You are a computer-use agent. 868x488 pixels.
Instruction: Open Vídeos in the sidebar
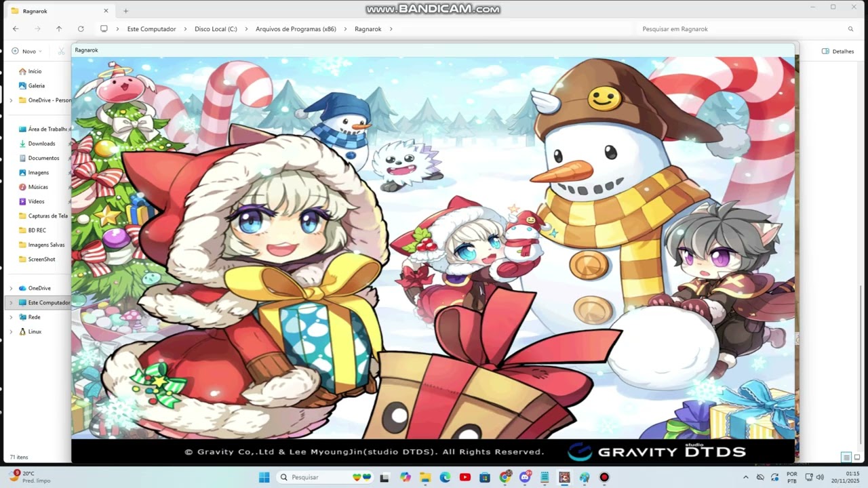[x=32, y=201]
